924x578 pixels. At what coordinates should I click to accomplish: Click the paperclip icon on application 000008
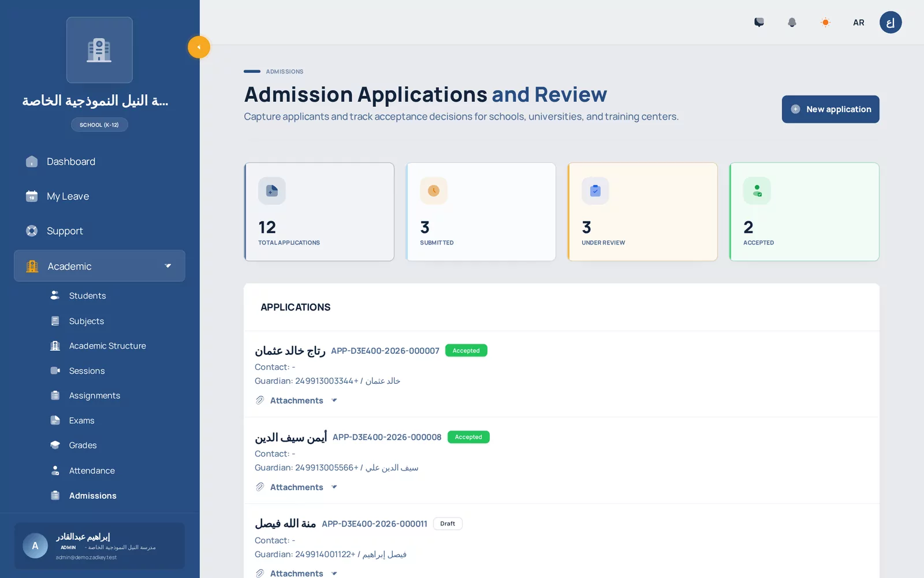click(260, 487)
